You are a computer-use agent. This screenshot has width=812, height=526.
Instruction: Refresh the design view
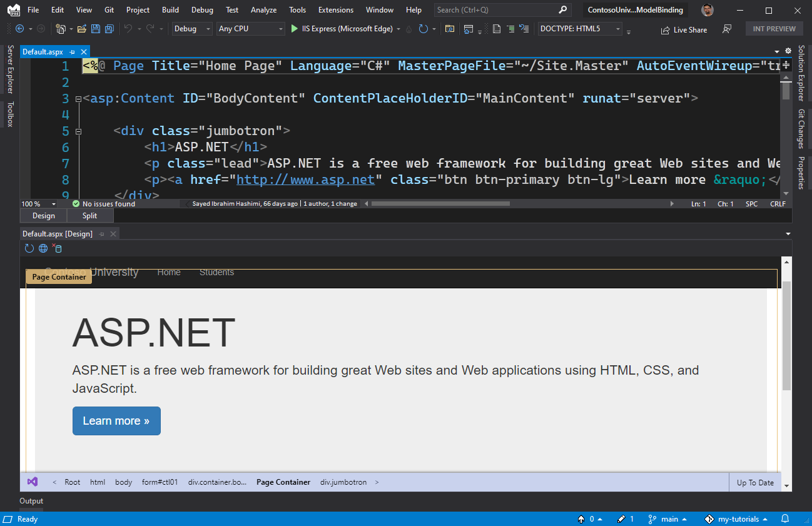tap(29, 248)
